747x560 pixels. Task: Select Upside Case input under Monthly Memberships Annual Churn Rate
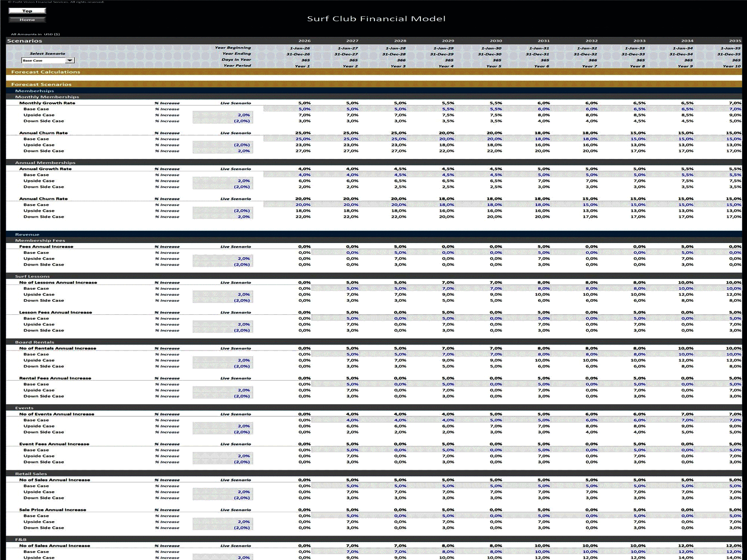223,145
